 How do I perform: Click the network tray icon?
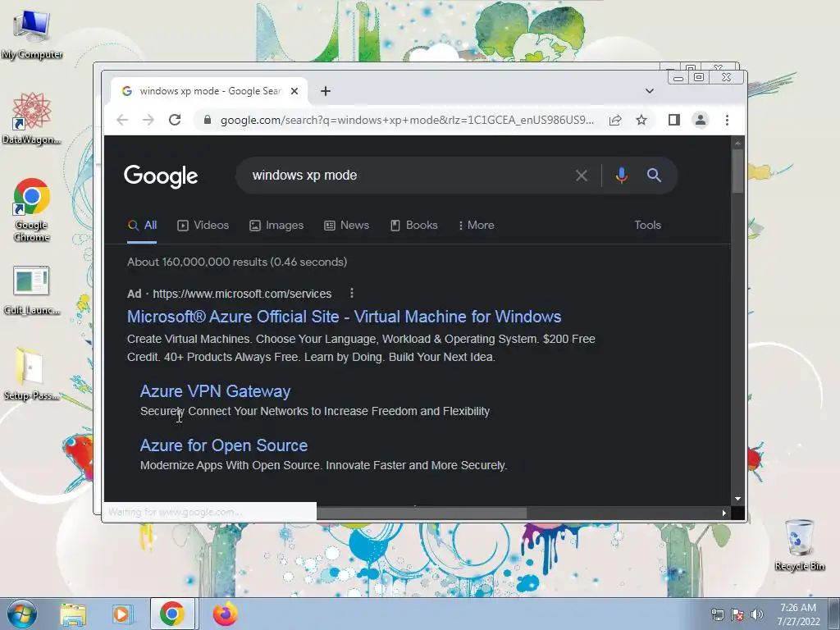tap(717, 614)
